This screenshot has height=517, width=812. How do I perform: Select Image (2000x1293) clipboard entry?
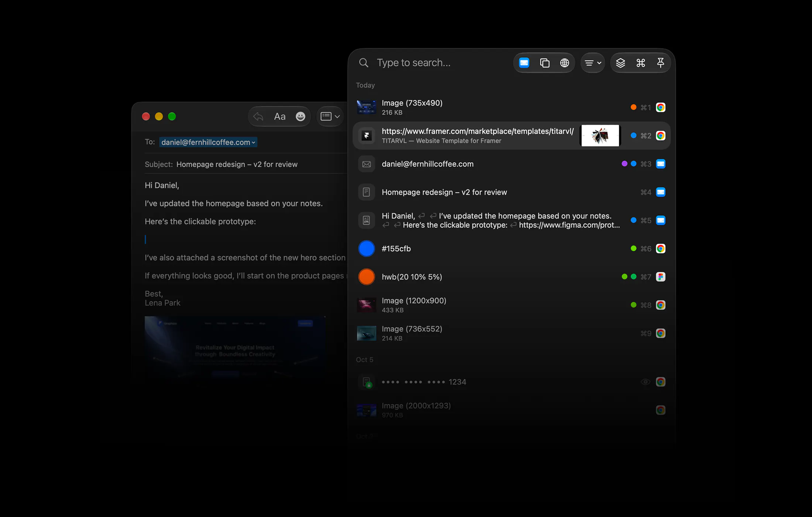coord(512,410)
